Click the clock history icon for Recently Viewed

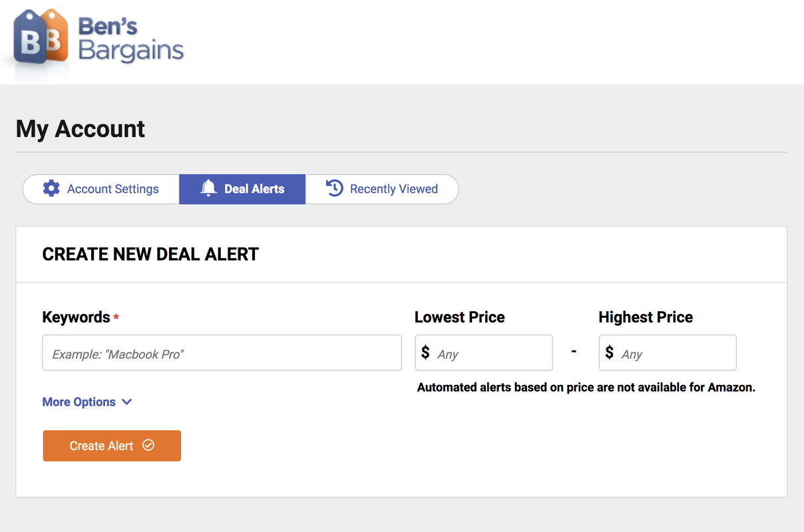tap(334, 188)
